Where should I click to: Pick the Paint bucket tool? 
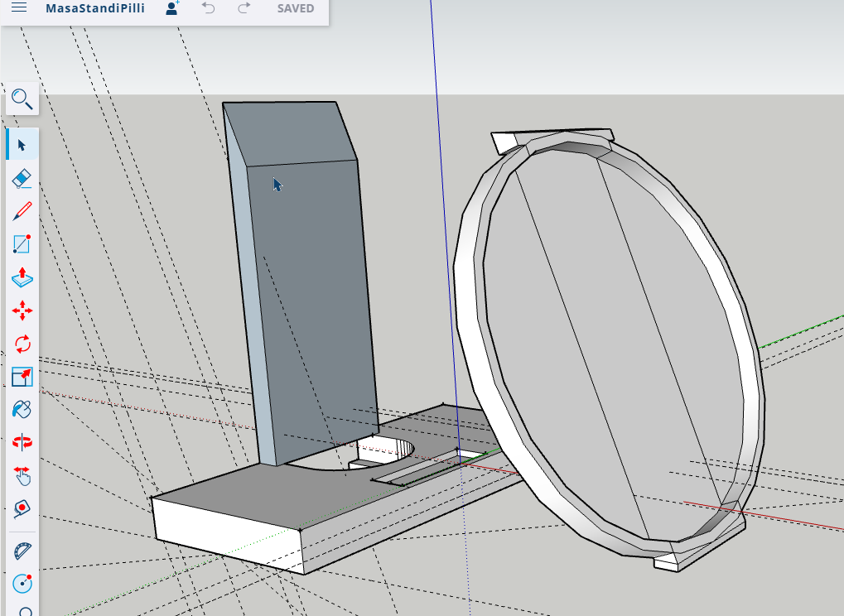click(x=22, y=410)
